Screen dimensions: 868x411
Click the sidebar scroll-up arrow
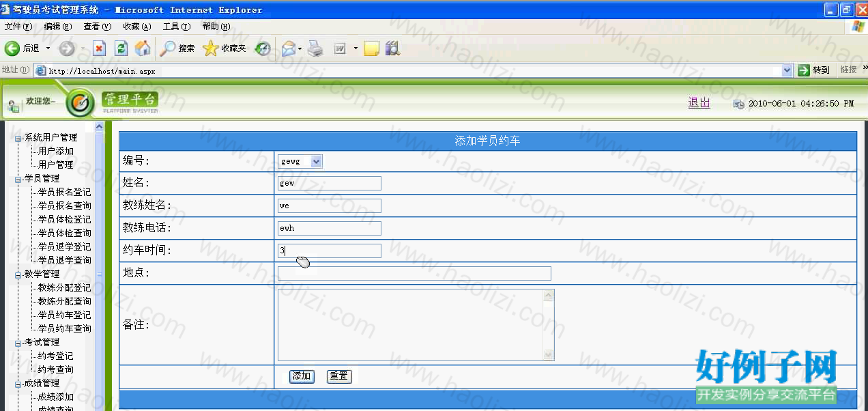click(x=99, y=127)
